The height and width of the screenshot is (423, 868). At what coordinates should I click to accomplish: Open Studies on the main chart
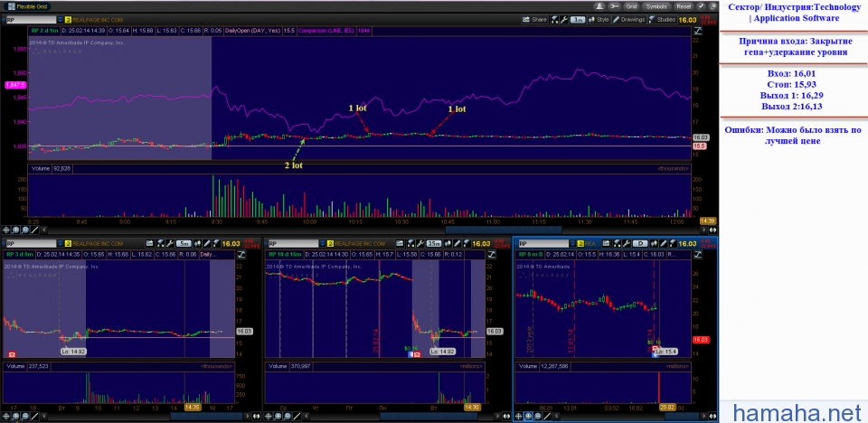pos(665,18)
